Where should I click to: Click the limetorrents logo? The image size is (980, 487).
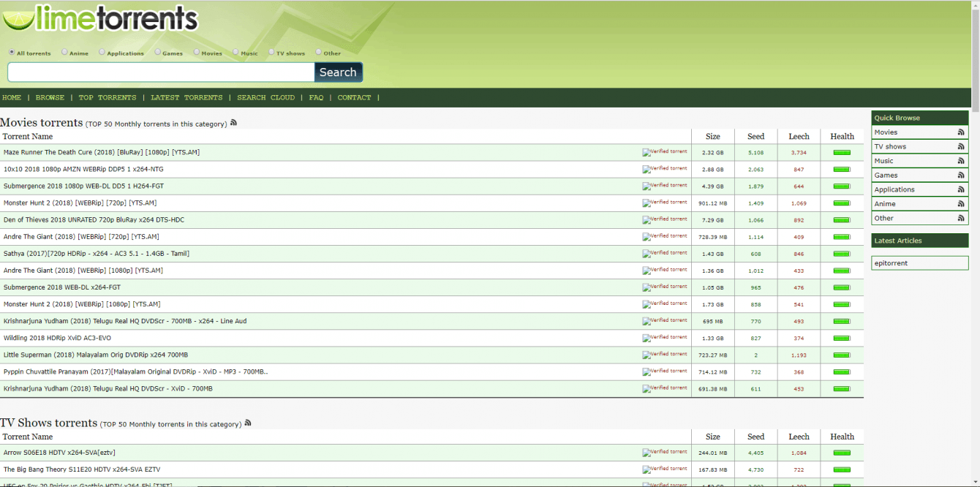tap(101, 18)
